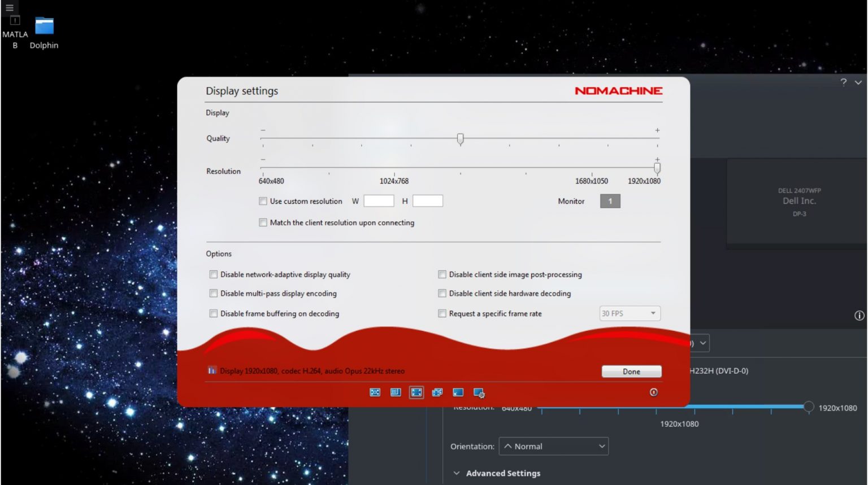Click the statistics icon beside Display info
Image resolution: width=868 pixels, height=485 pixels.
pyautogui.click(x=212, y=370)
